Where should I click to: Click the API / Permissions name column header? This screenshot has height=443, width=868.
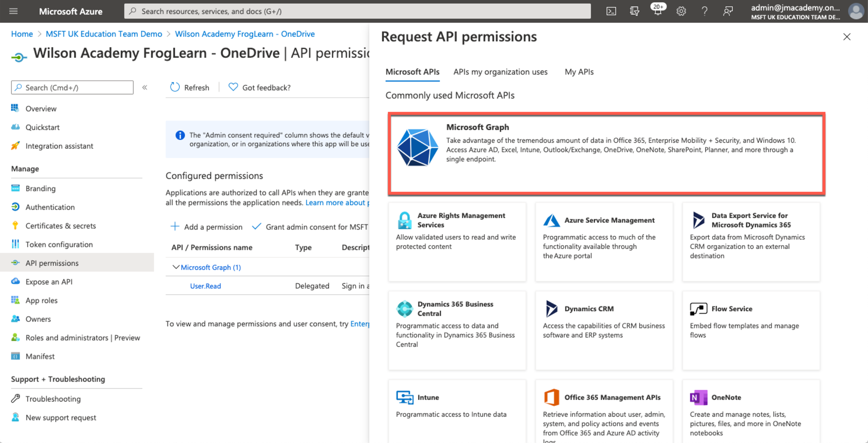(x=212, y=248)
